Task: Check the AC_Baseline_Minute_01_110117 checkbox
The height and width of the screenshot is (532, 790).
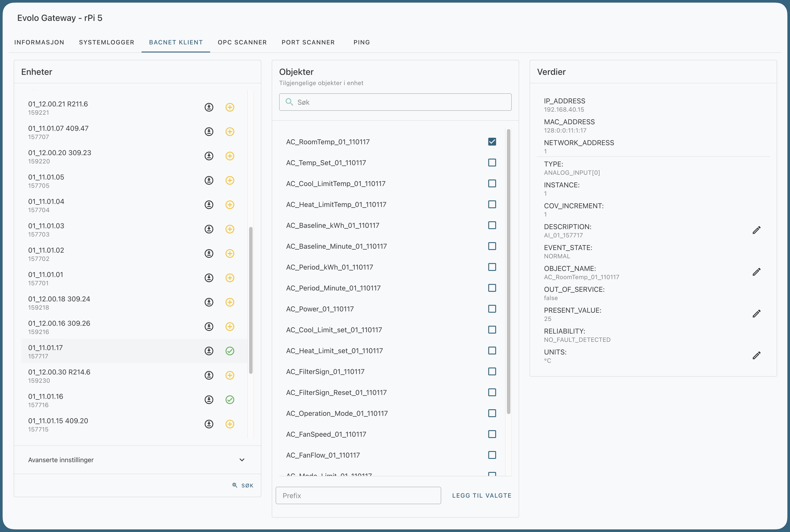Action: point(492,246)
